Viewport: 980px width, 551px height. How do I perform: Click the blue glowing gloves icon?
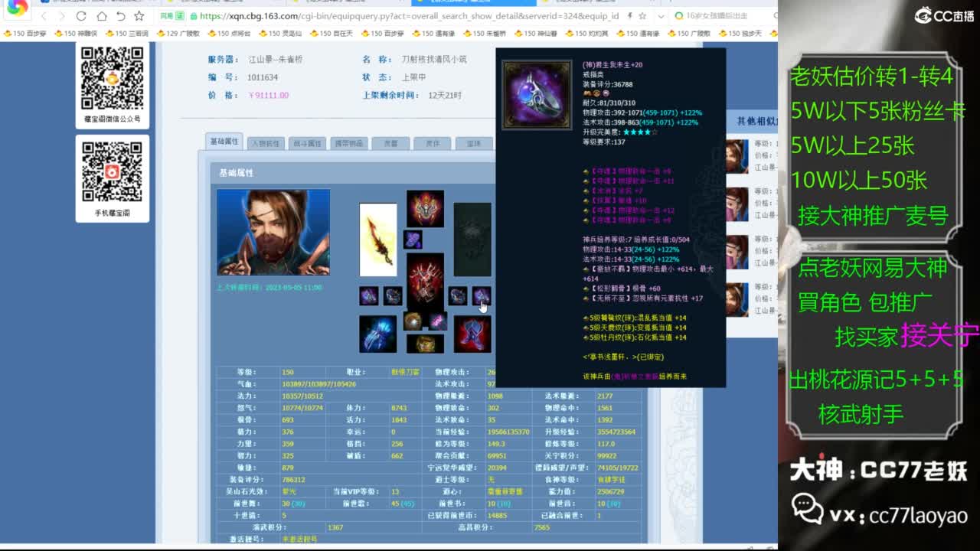378,334
